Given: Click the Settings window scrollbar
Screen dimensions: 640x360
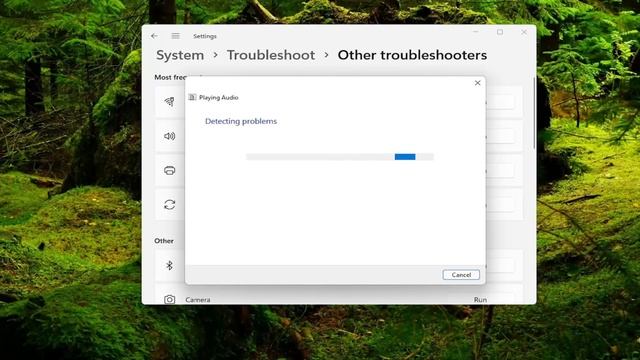Looking at the screenshot, I should 534,113.
